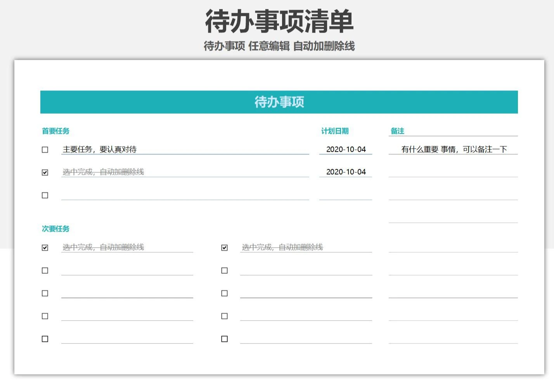Check the third empty checkbox under 首要任务
This screenshot has height=392, width=554.
click(45, 195)
